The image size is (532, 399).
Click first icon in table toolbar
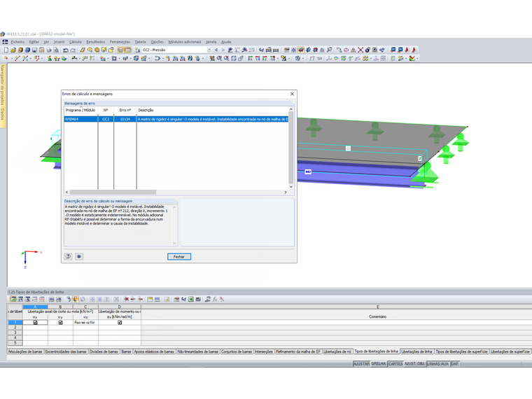13,300
